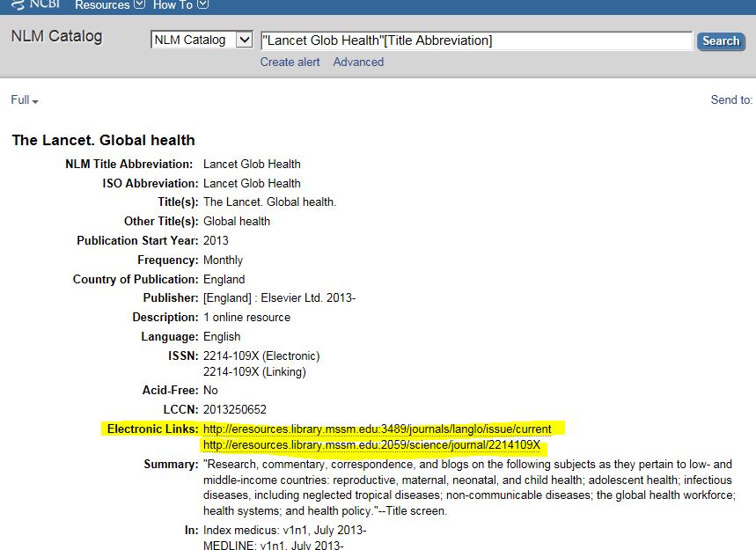Image resolution: width=756 pixels, height=550 pixels.
Task: Click the Frequency value Monthly
Action: (223, 260)
